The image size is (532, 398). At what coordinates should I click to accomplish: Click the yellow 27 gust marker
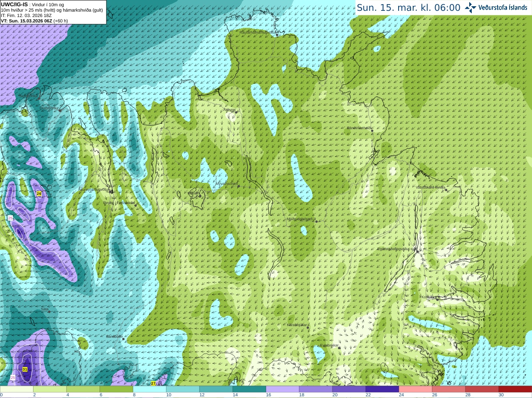153,383
